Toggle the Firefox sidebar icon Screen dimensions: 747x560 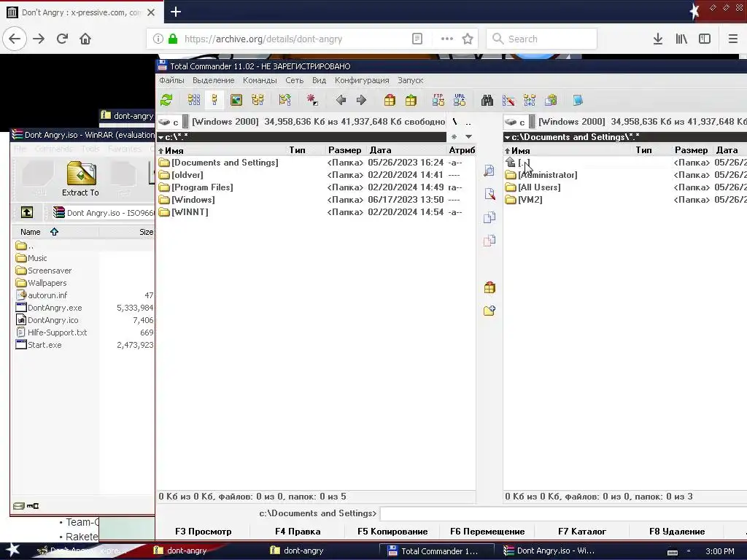[705, 39]
